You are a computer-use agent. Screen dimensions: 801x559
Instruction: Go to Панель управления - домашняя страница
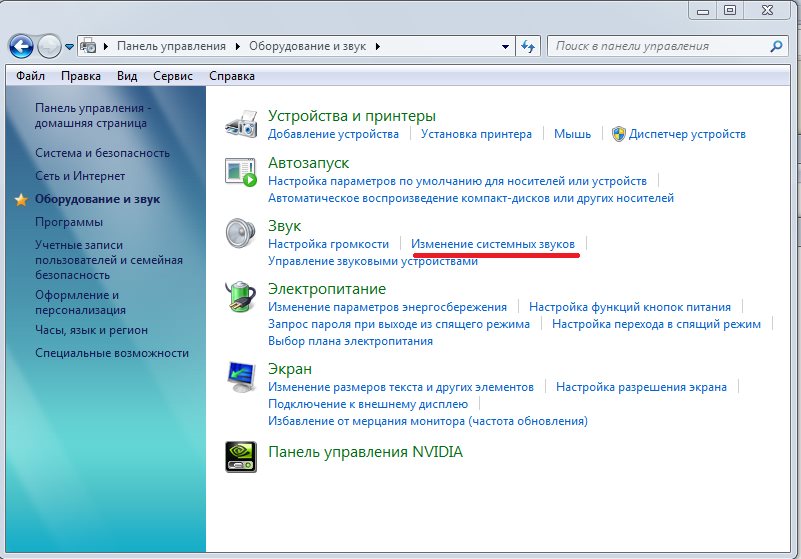(93, 115)
